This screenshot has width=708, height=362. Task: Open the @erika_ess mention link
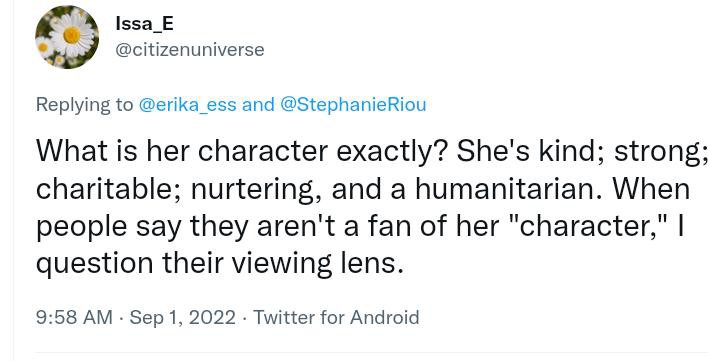point(187,105)
